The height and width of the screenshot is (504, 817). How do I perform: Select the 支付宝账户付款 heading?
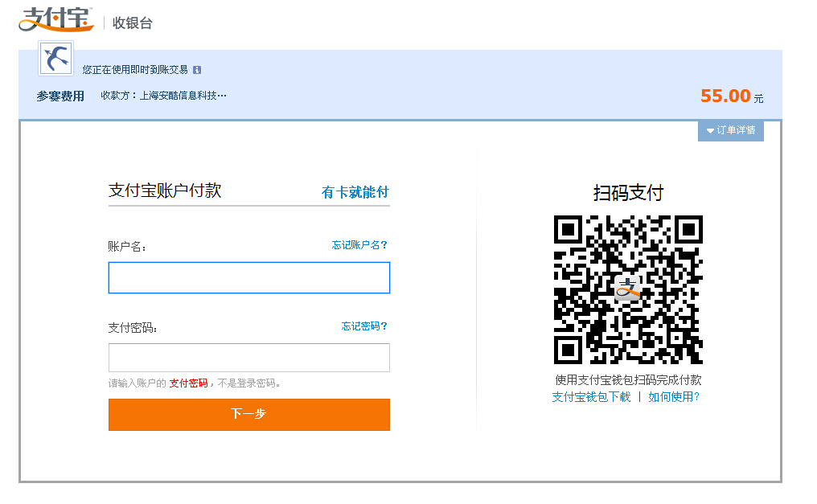(165, 191)
